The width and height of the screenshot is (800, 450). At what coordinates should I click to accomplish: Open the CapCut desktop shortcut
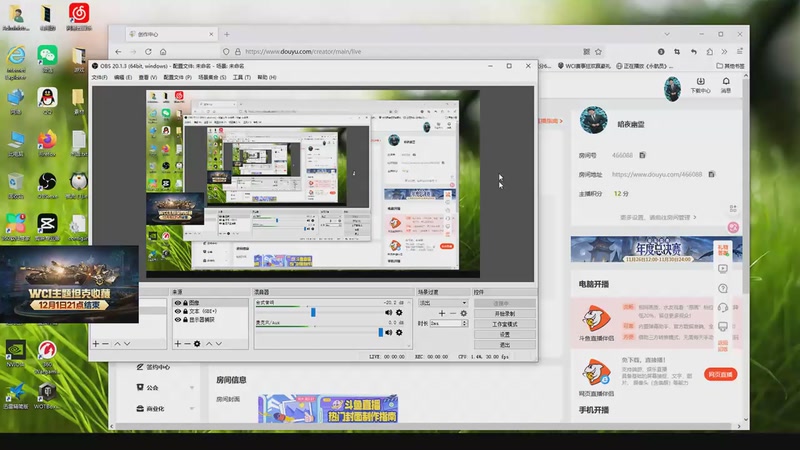(47, 224)
